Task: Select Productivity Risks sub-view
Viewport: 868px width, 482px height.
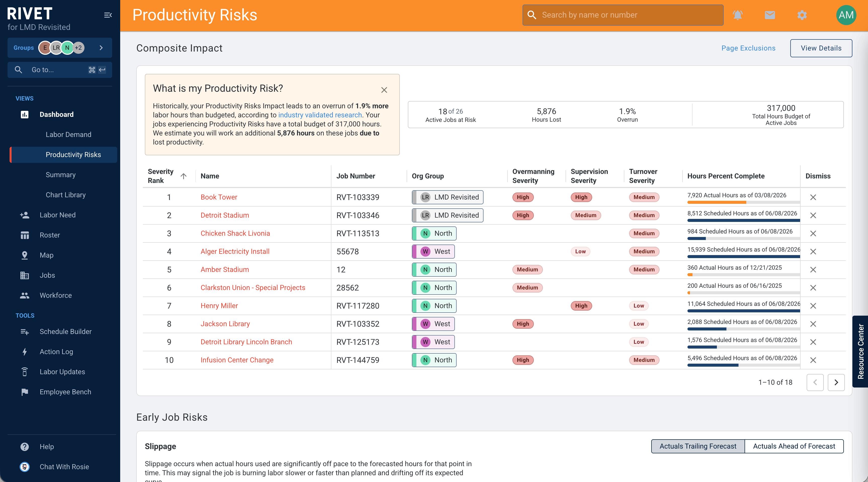Action: click(x=63, y=155)
